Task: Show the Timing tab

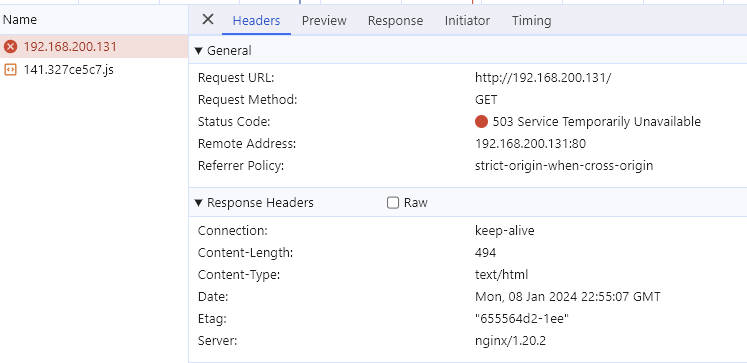Action: click(x=532, y=20)
